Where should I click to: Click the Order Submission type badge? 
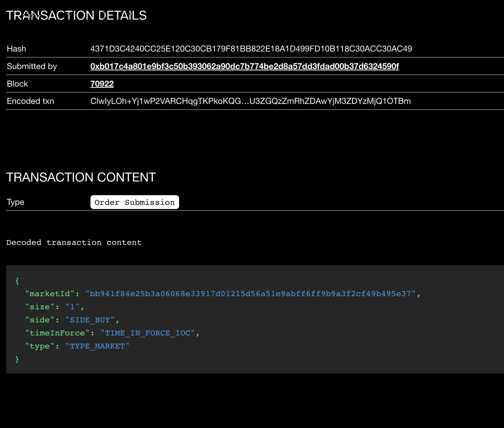pyautogui.click(x=134, y=202)
